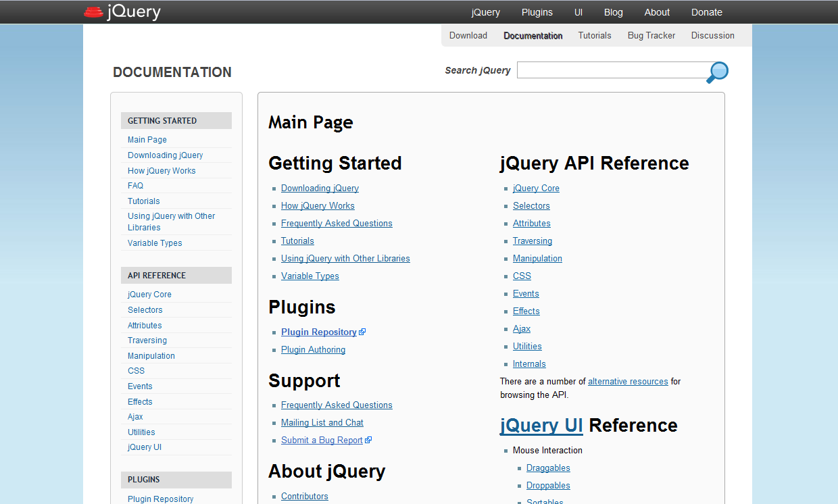The image size is (838, 504).
Task: Open the Plugins menu in the top bar
Action: coord(537,11)
